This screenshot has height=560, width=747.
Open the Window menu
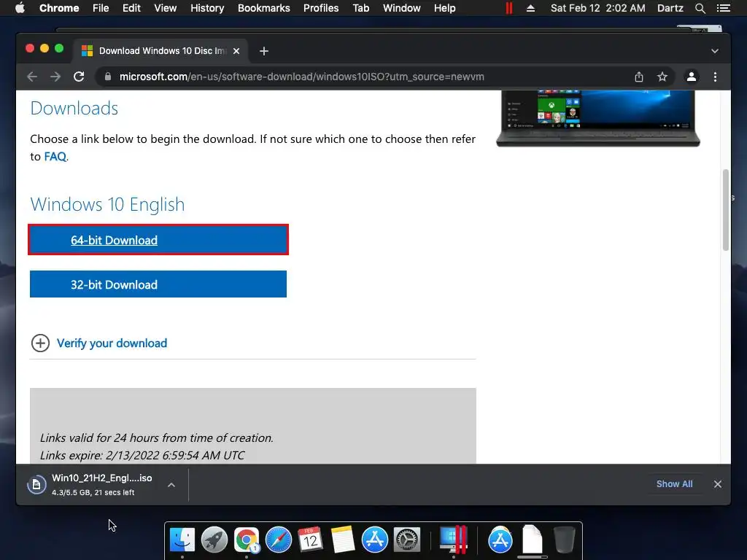click(402, 8)
